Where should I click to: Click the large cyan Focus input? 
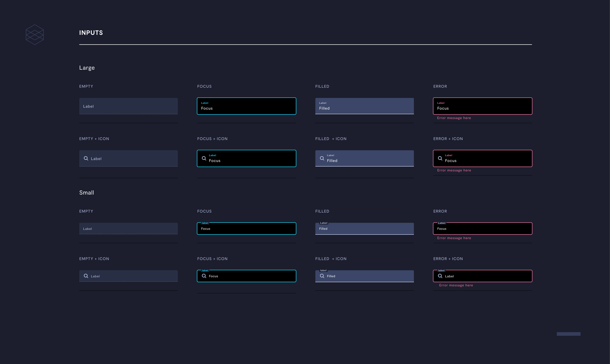point(246,106)
